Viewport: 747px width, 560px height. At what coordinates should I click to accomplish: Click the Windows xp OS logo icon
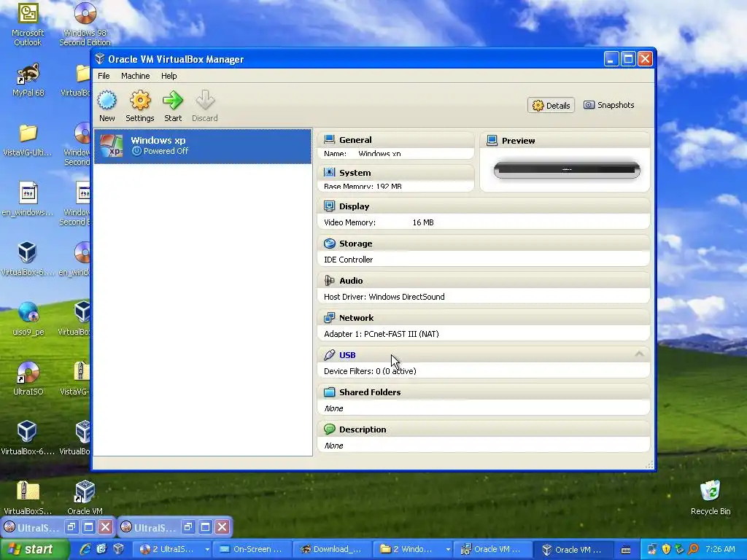112,146
